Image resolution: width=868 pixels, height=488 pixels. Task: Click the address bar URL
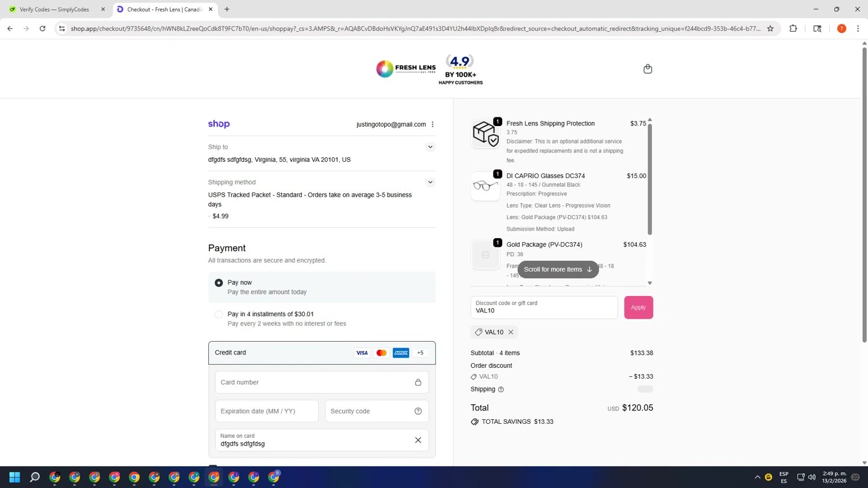pos(415,28)
